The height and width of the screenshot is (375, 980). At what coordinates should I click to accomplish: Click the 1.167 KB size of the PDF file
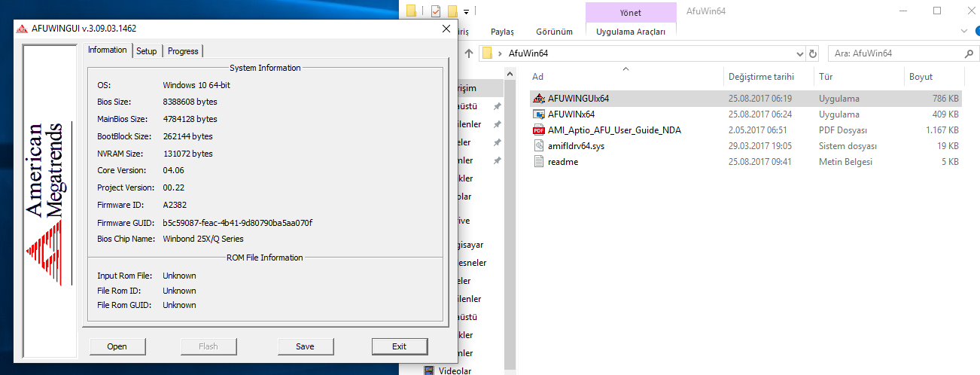[x=942, y=130]
